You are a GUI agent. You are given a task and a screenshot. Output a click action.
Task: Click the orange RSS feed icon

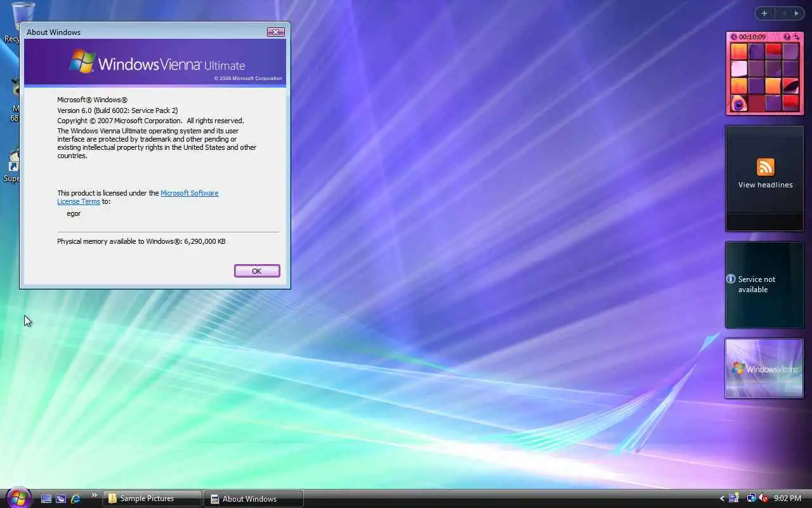[x=766, y=167]
